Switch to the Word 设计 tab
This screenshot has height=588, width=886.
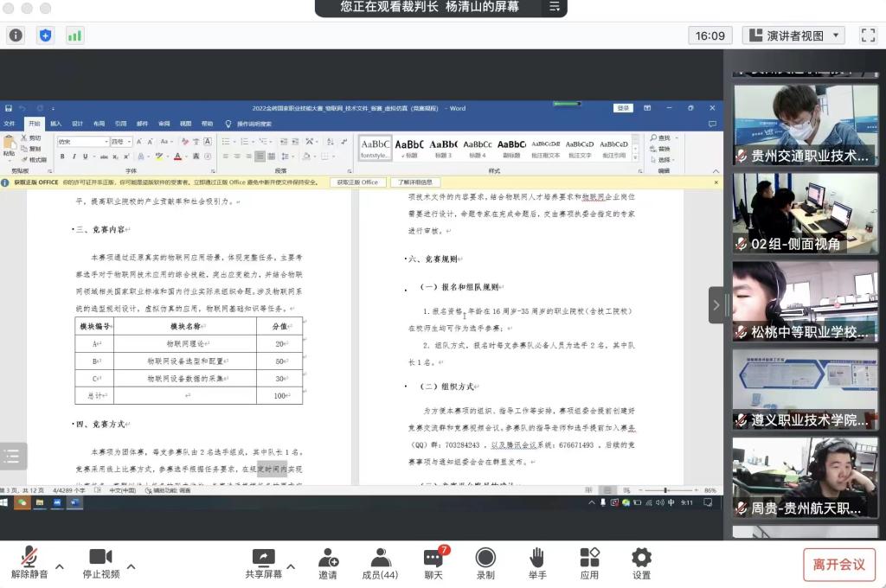[x=77, y=124]
